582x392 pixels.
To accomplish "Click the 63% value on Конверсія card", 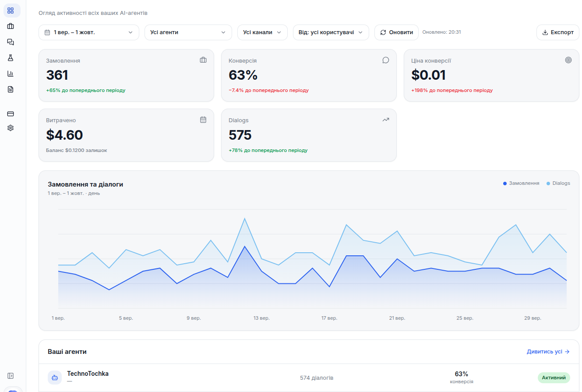I will click(243, 75).
